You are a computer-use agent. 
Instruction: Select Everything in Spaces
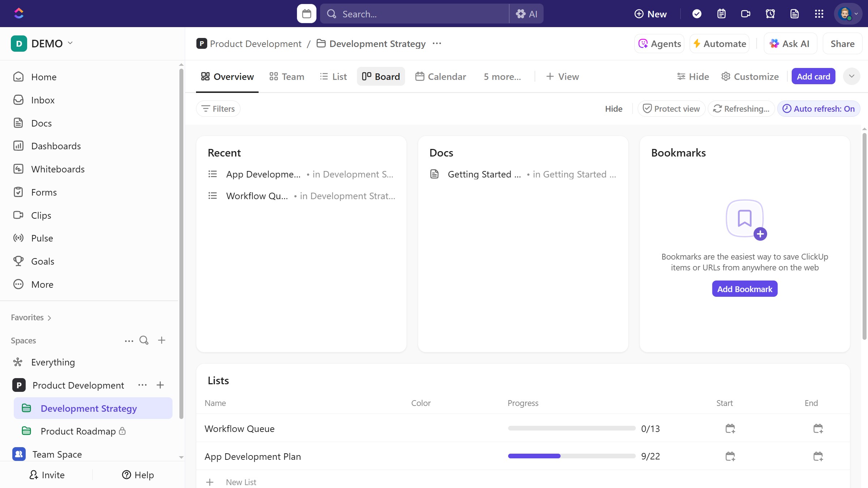[x=53, y=362]
